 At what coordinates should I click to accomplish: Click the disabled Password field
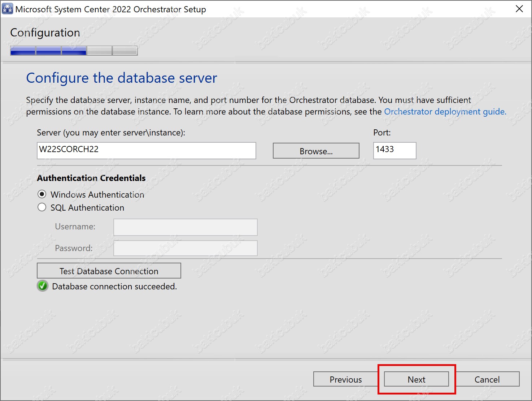(x=186, y=249)
